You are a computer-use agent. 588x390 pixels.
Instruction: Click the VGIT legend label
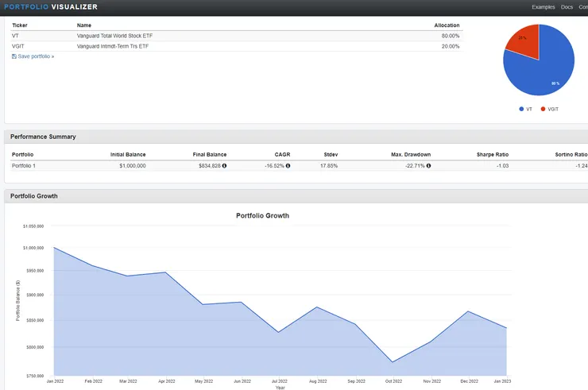coord(553,109)
